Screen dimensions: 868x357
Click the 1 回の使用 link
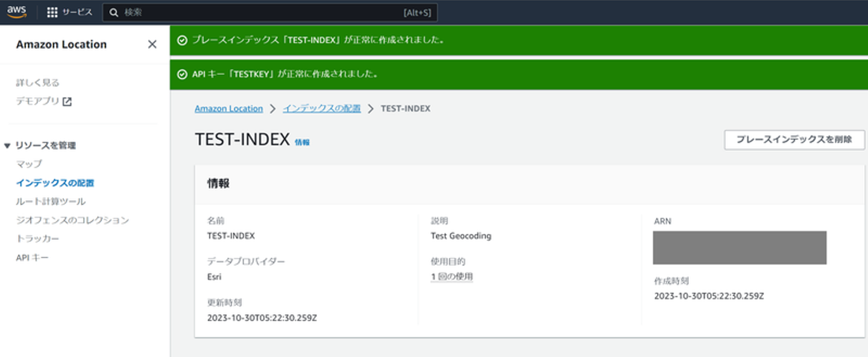pyautogui.click(x=451, y=277)
